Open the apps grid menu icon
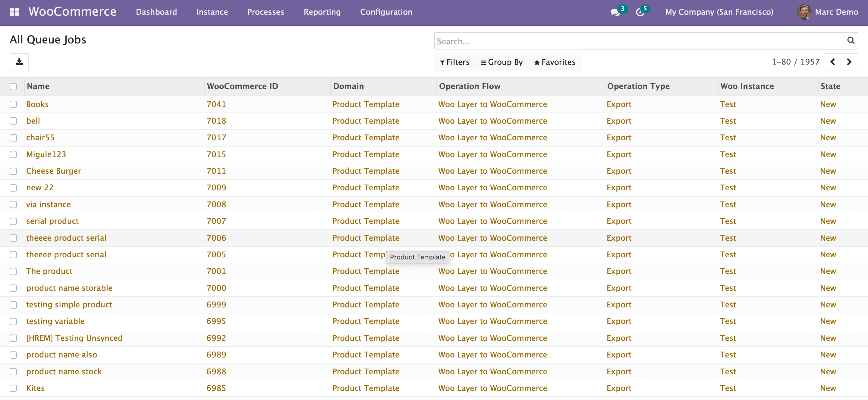This screenshot has height=400, width=868. pos(14,12)
